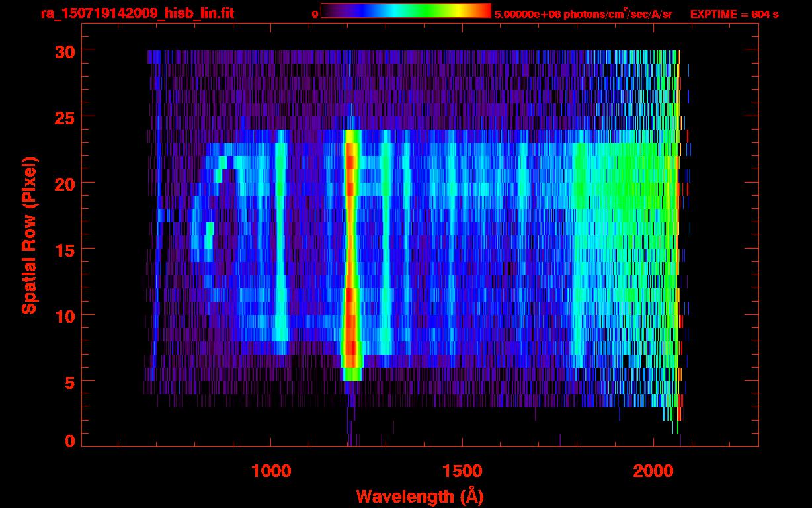Click the y-axis tick label 15

point(65,249)
